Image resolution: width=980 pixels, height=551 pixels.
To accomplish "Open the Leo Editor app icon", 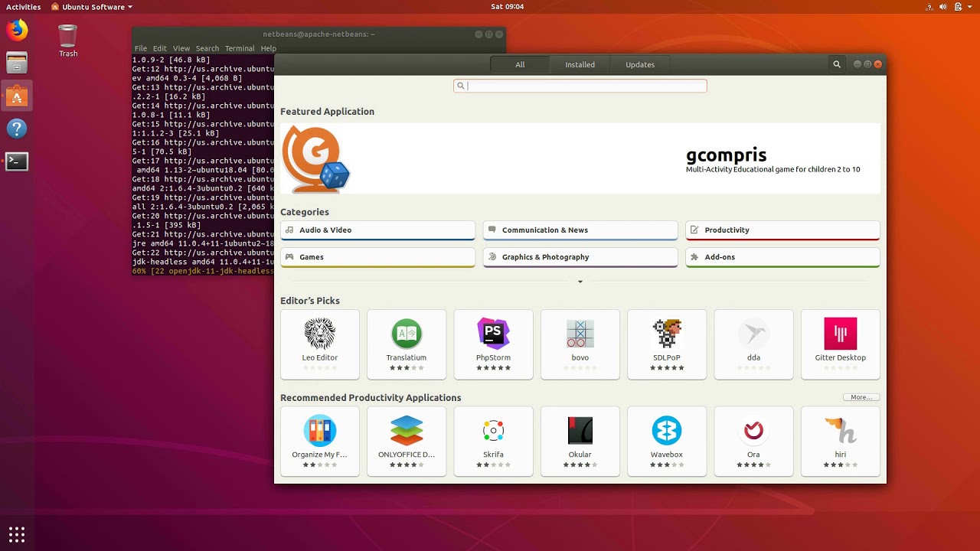I will (x=320, y=334).
